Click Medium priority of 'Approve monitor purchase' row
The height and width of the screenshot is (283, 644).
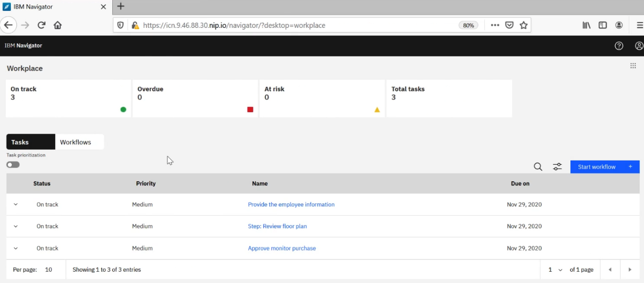click(142, 249)
